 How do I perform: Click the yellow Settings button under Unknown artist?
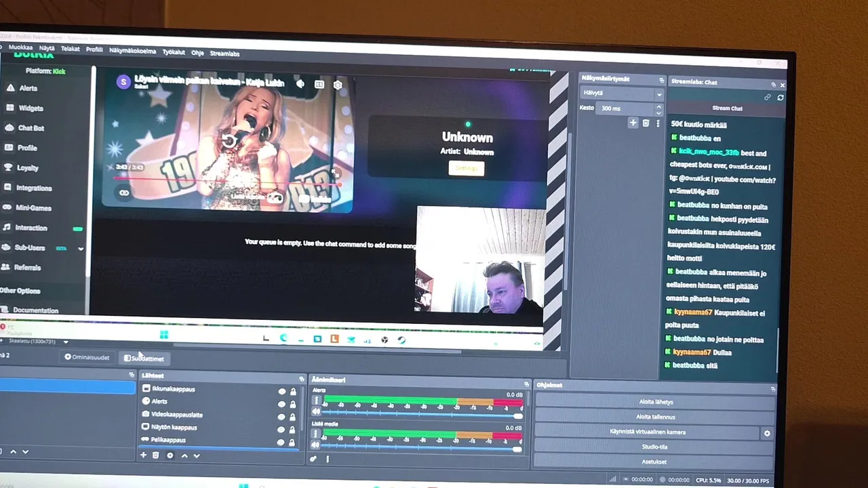467,169
